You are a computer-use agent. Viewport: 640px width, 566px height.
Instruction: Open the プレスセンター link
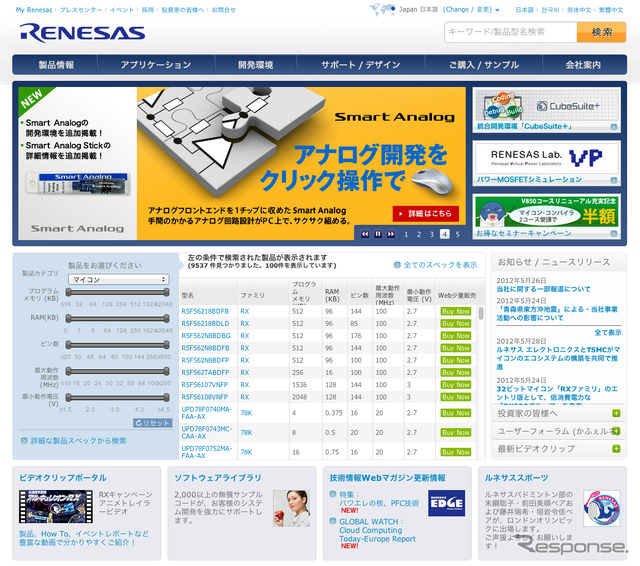point(81,10)
